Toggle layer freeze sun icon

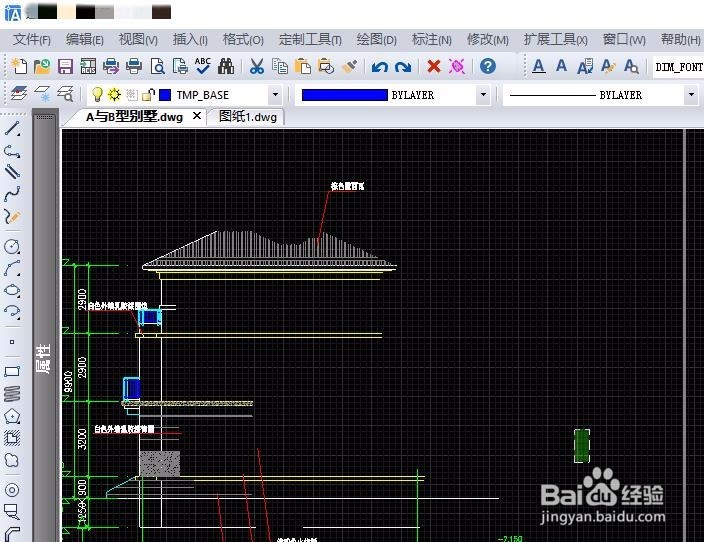coord(114,94)
